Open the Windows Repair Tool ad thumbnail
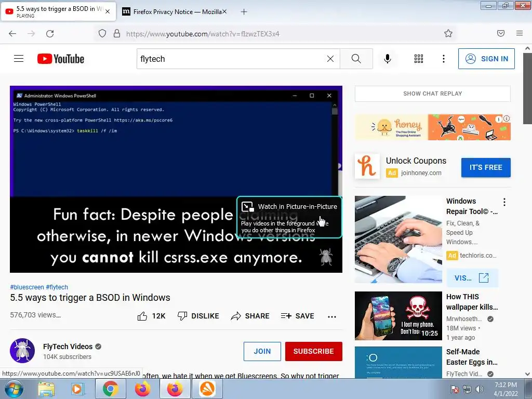 tap(398, 239)
